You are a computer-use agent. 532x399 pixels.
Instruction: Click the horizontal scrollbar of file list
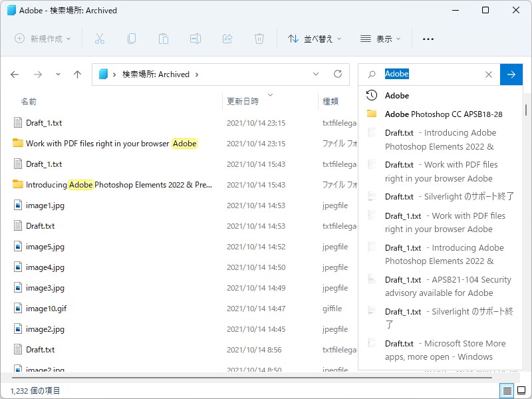click(252, 377)
